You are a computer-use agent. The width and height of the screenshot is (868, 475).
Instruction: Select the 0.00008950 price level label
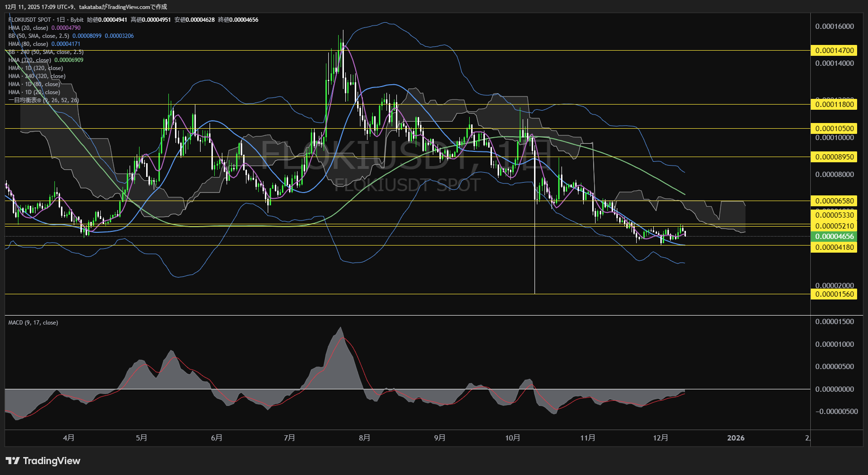[834, 157]
